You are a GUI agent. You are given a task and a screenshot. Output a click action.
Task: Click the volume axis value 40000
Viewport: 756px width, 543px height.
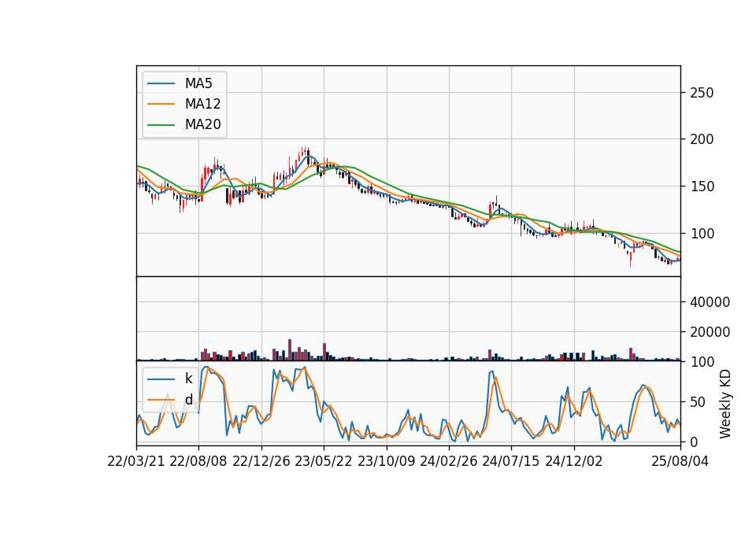(710, 302)
